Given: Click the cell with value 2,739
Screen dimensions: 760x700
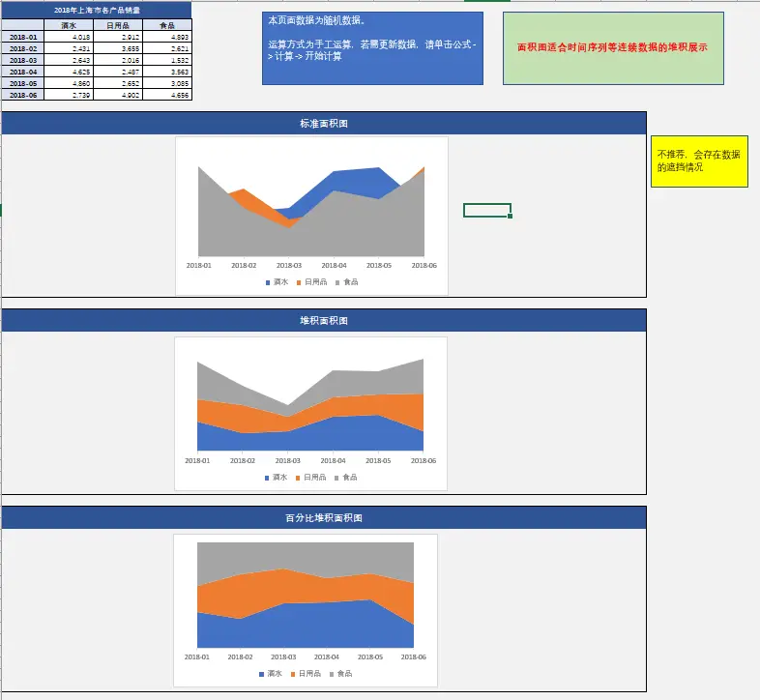Looking at the screenshot, I should (69, 95).
